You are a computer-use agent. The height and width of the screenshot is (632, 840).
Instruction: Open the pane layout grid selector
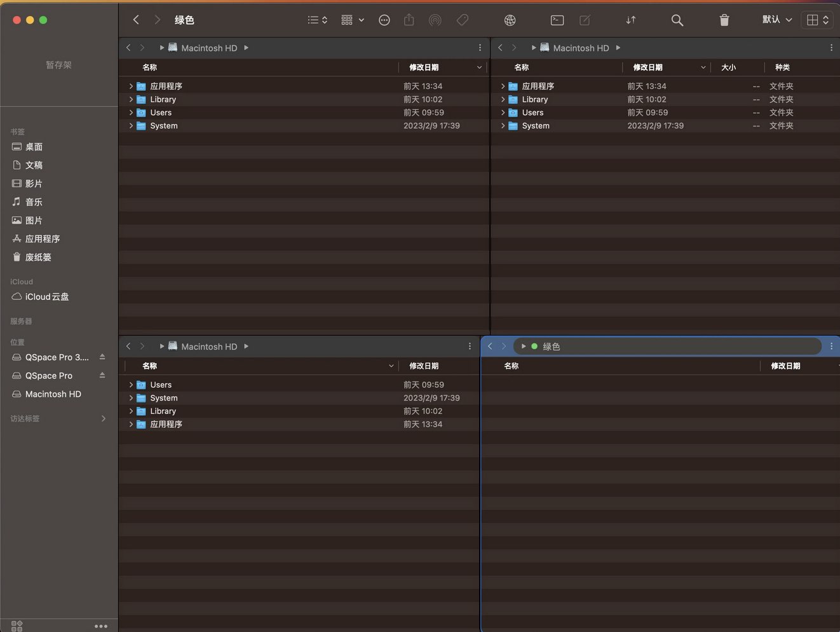pos(817,20)
